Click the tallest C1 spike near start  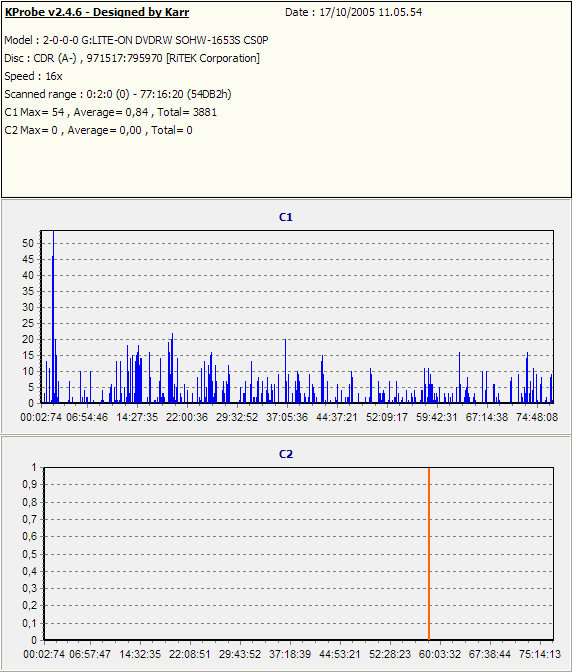[x=53, y=317]
